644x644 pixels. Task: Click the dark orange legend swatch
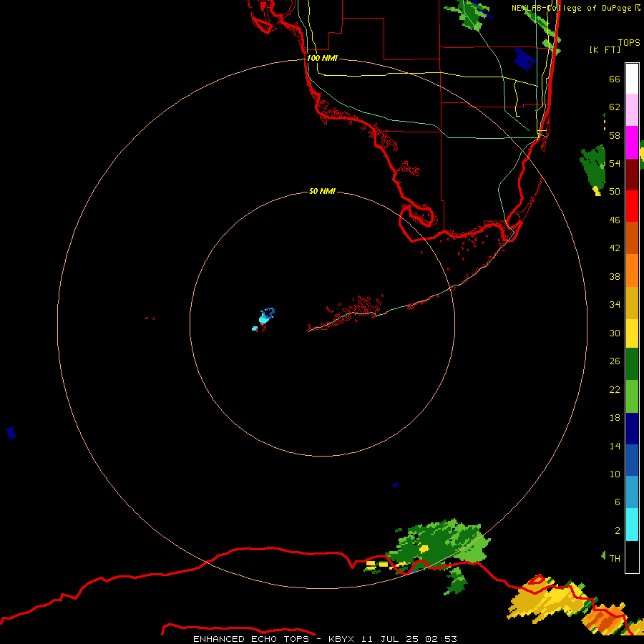coord(632,238)
